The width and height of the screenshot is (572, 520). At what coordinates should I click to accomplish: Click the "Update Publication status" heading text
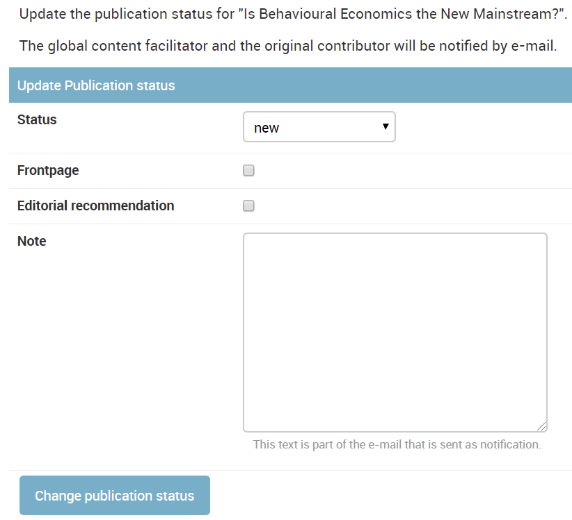[96, 85]
